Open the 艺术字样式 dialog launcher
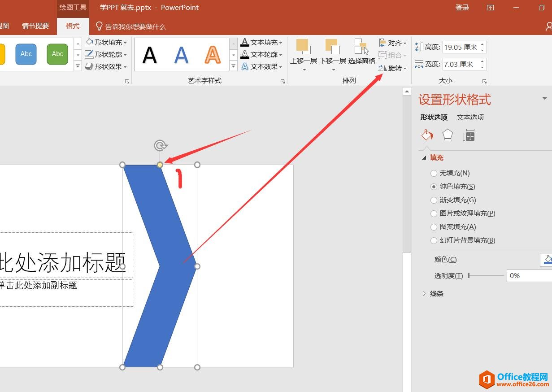The width and height of the screenshot is (552, 392). pos(283,81)
